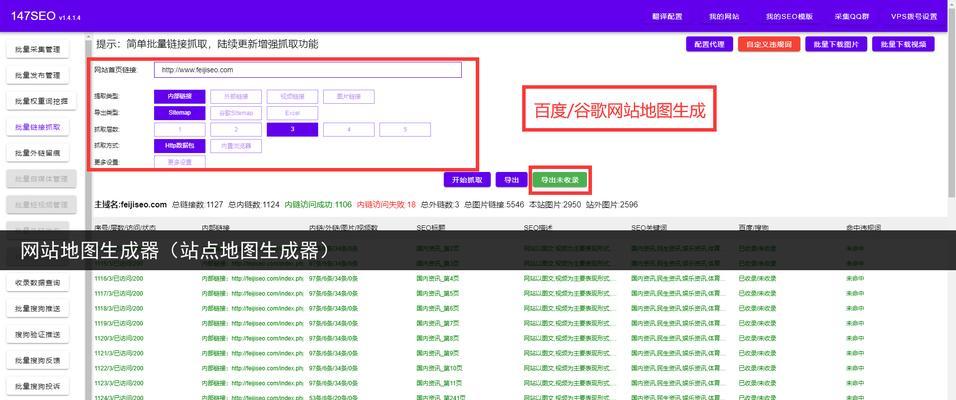Set crawl depth to 5
The height and width of the screenshot is (400, 956).
pyautogui.click(x=405, y=129)
